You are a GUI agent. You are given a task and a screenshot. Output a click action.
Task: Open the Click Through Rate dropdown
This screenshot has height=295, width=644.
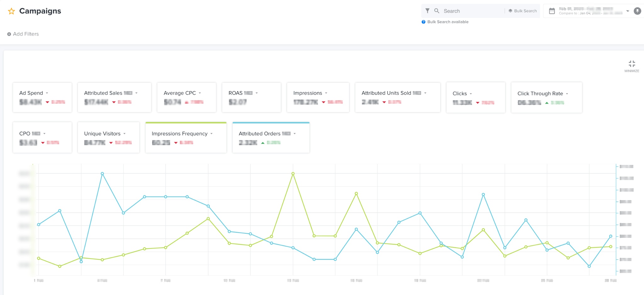pos(567,94)
